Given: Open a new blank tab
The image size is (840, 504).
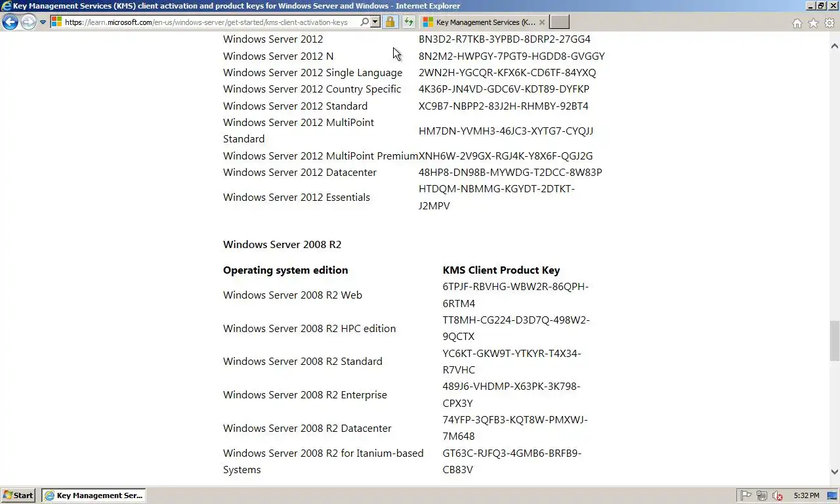Looking at the screenshot, I should (x=559, y=22).
